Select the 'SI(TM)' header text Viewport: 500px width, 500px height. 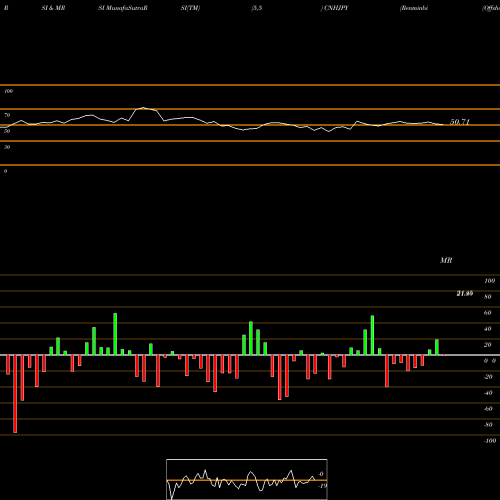pyautogui.click(x=190, y=8)
